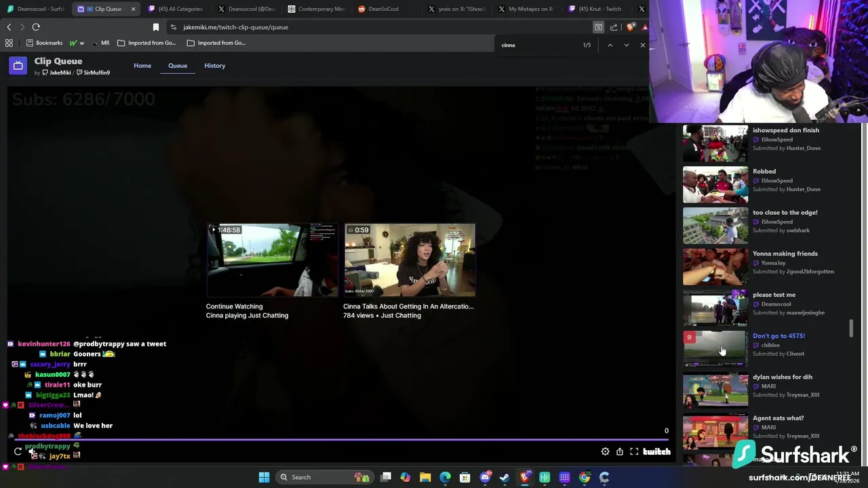Switch to the Home tab
Viewport: 868px width, 488px height.
pyautogui.click(x=142, y=66)
